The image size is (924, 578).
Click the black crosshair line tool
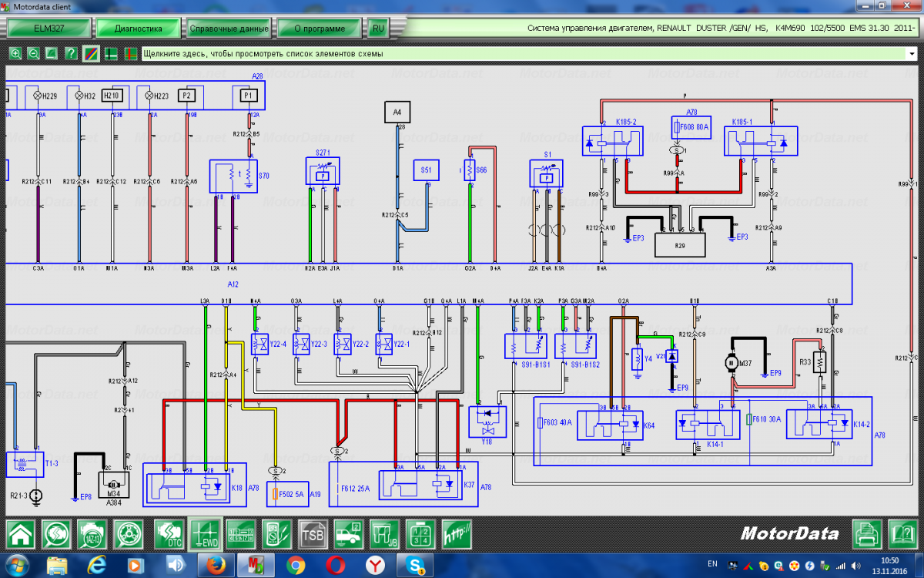pos(111,54)
